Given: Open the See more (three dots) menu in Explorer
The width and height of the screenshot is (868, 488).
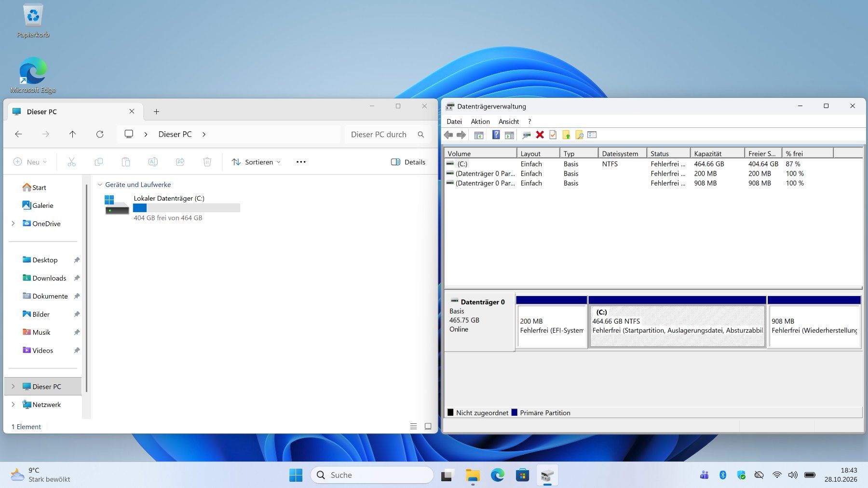Looking at the screenshot, I should [301, 162].
